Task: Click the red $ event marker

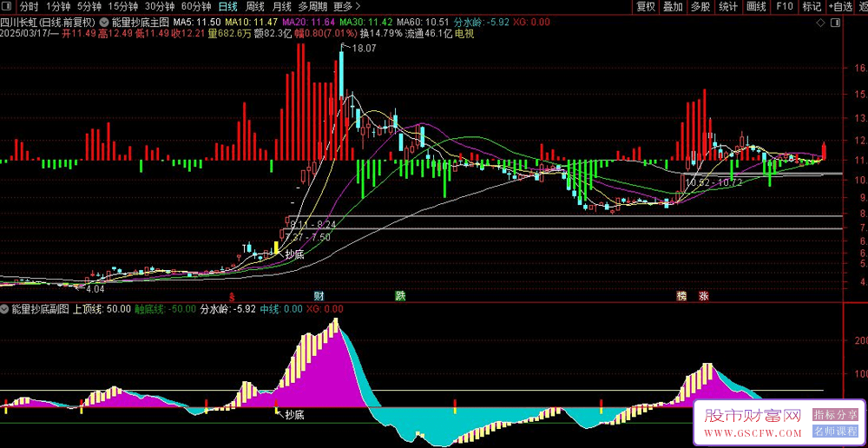Action: point(233,296)
